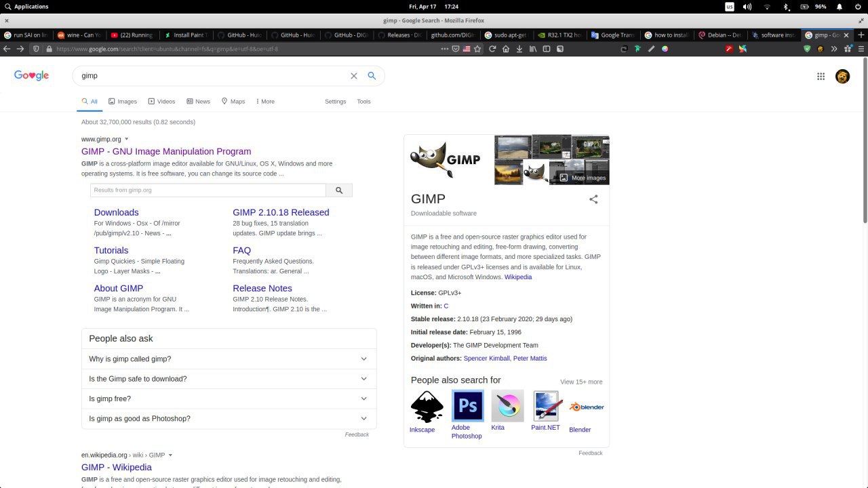Click the site lock icon
The image size is (868, 488).
click(x=49, y=49)
